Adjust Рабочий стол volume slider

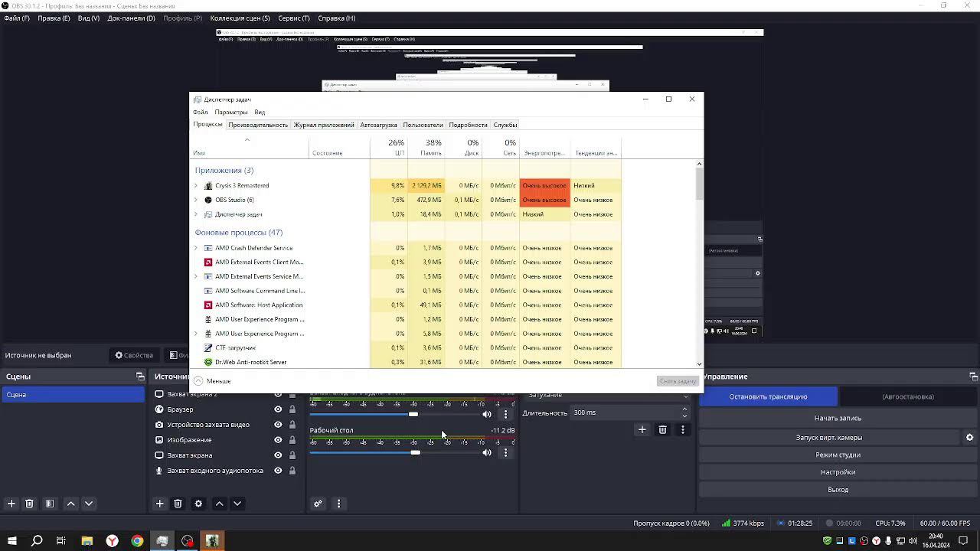click(x=415, y=452)
